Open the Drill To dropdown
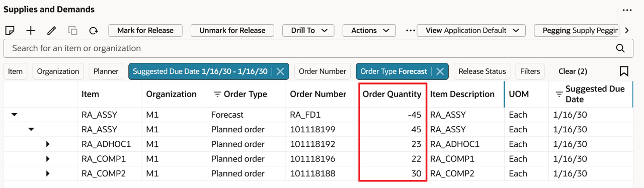This screenshot has height=188, width=644. 308,30
